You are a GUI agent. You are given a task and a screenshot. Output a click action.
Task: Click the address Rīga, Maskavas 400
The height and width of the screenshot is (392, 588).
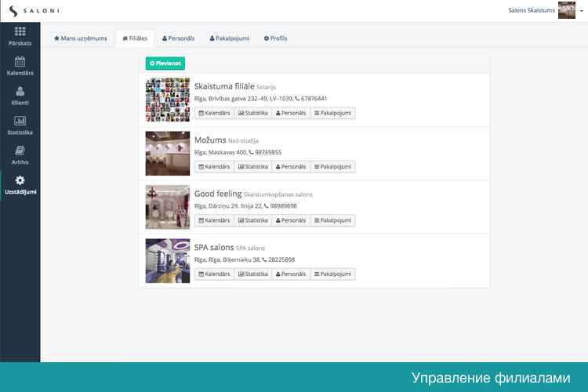(x=220, y=152)
